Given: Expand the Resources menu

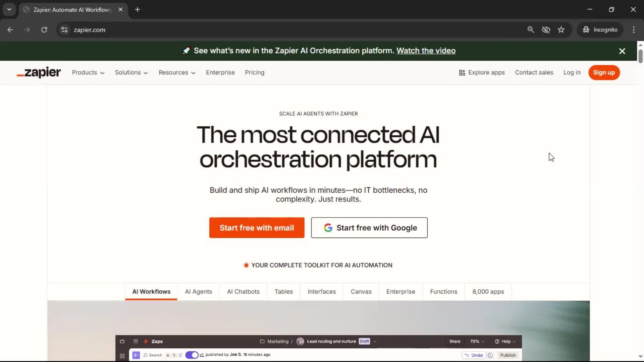Looking at the screenshot, I should (x=177, y=73).
